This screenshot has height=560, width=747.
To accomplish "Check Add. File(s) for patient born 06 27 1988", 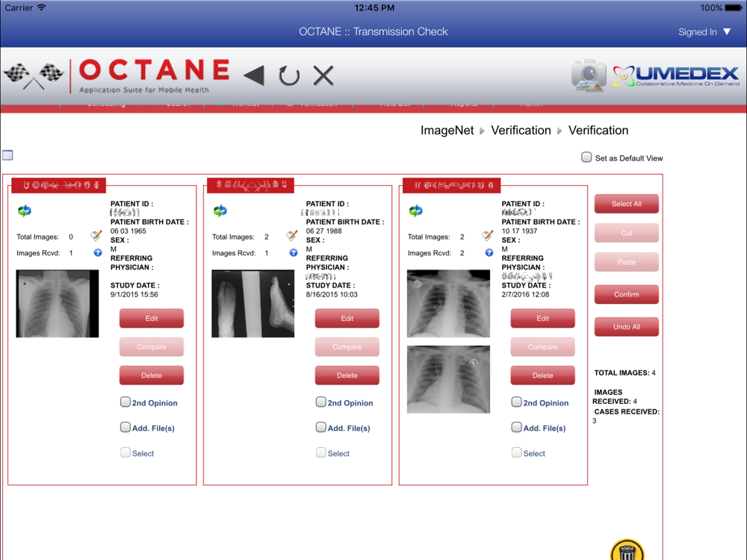I will (x=321, y=427).
